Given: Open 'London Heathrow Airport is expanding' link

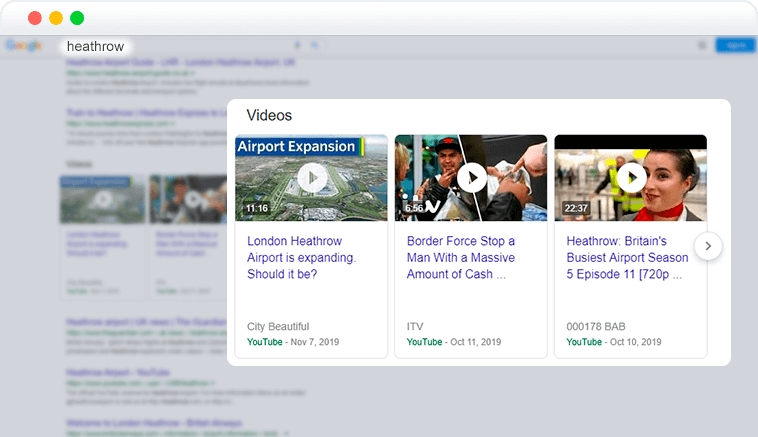Looking at the screenshot, I should point(301,258).
